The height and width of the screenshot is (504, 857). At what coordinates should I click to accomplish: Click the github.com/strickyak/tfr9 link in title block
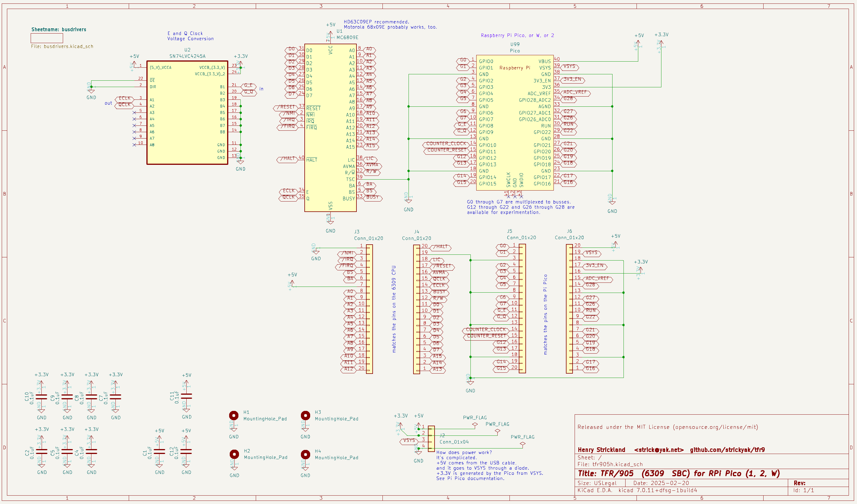(x=727, y=450)
